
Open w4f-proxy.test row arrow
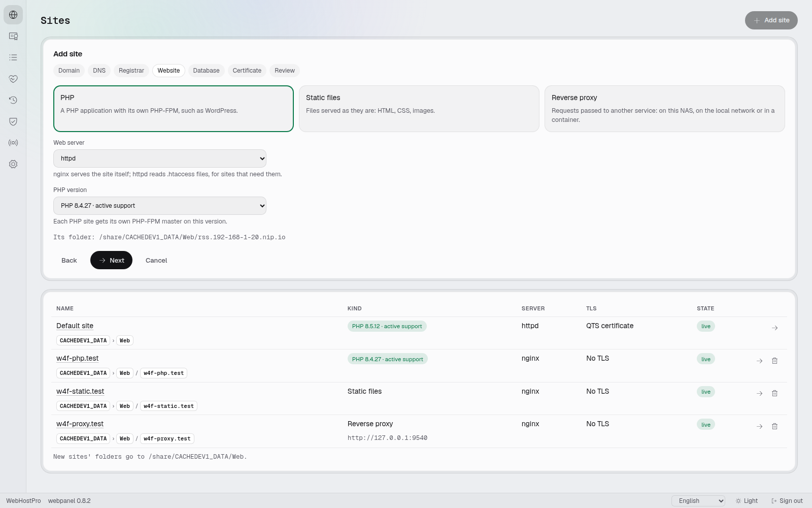759,426
